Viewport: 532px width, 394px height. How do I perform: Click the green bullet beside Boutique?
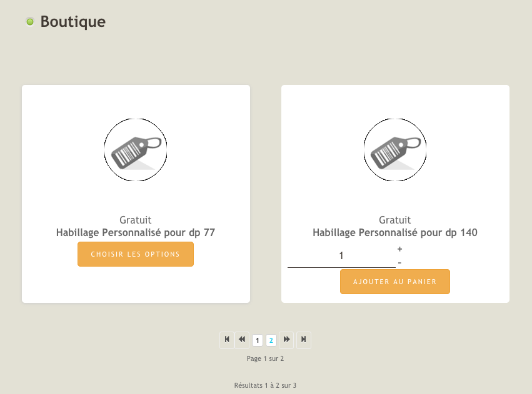(30, 22)
